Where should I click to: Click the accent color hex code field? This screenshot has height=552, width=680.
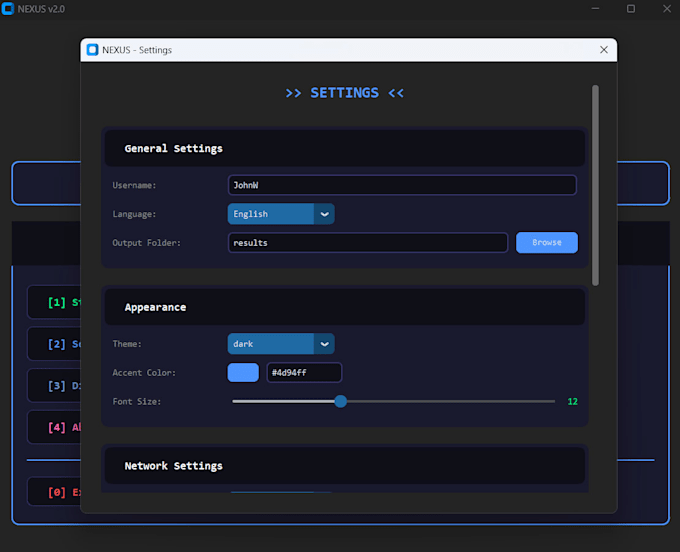tap(304, 372)
